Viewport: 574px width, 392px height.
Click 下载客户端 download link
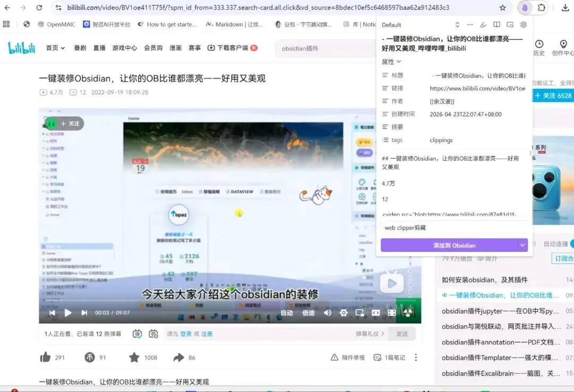tap(232, 48)
